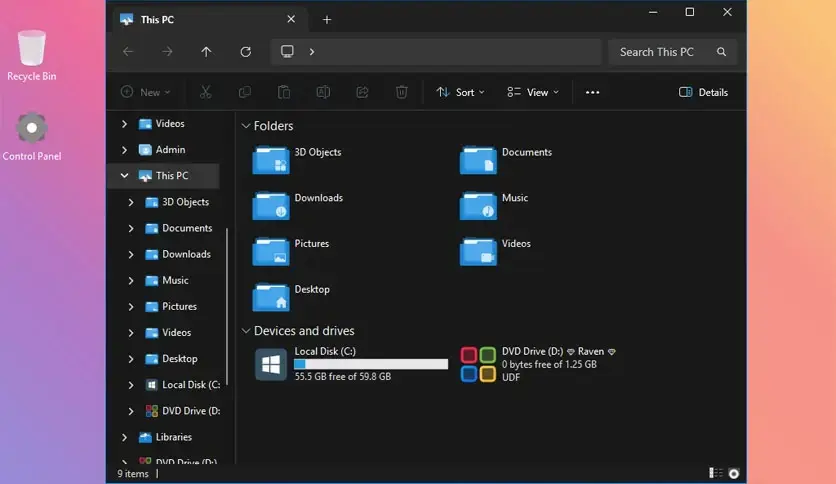Go up one folder level arrow
836x484 pixels.
pos(206,52)
